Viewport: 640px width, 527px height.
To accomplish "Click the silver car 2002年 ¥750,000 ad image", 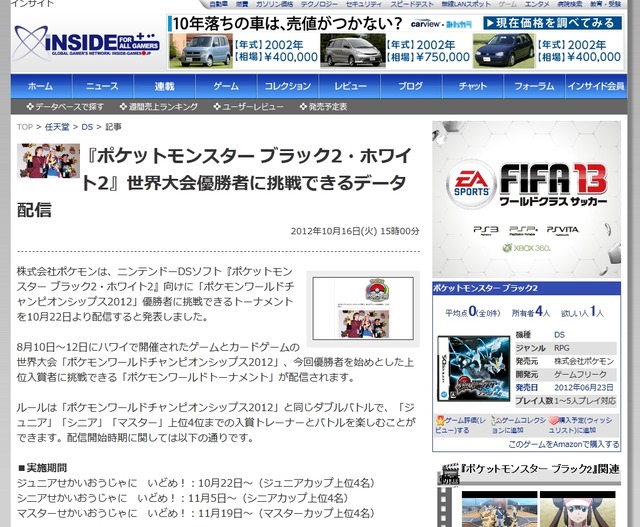I will click(x=352, y=51).
